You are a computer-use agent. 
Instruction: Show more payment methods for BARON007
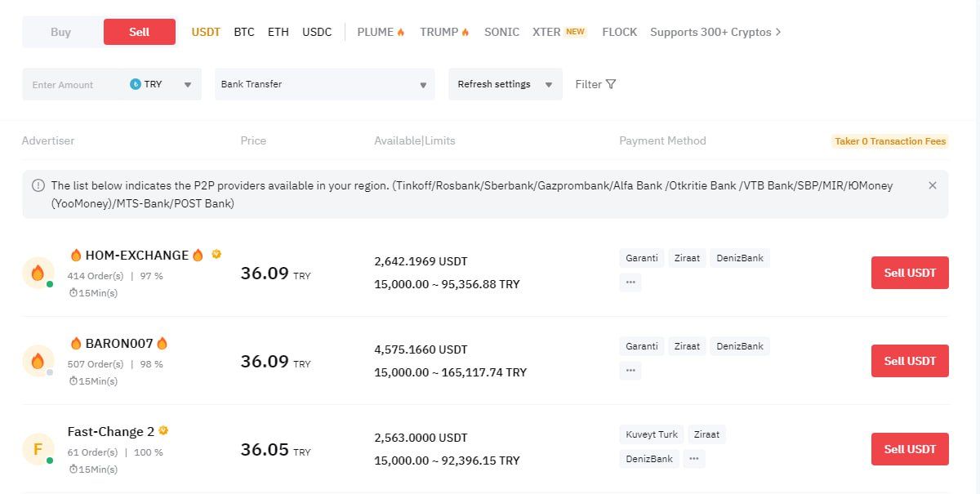[x=630, y=371]
